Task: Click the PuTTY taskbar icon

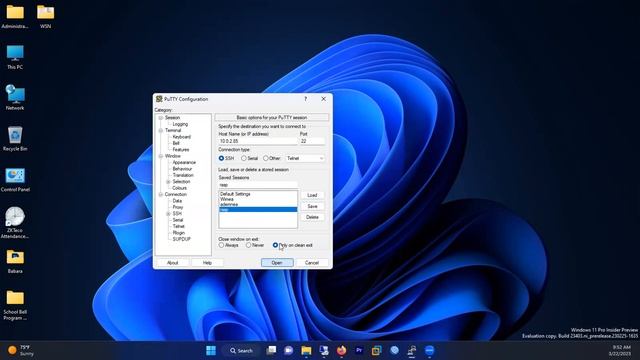Action: pyautogui.click(x=412, y=350)
